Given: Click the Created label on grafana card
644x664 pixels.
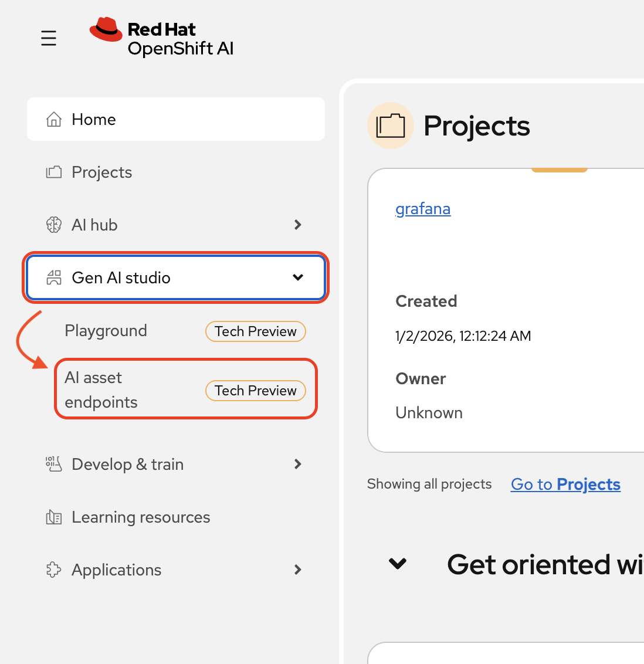Looking at the screenshot, I should pyautogui.click(x=426, y=301).
